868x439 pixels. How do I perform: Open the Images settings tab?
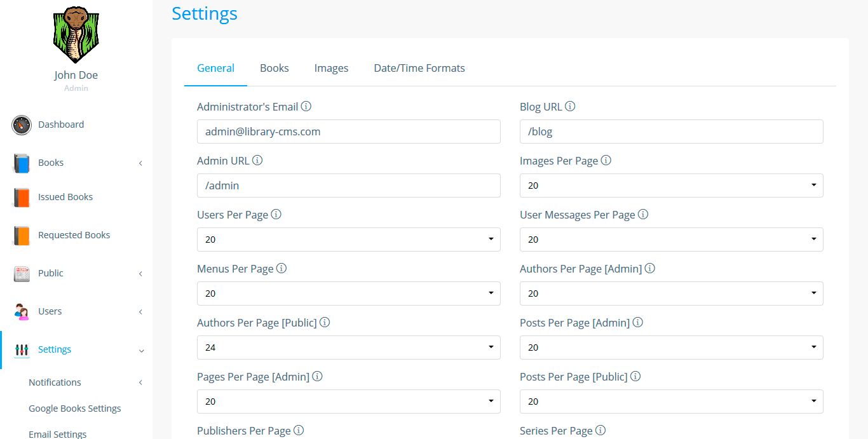331,68
